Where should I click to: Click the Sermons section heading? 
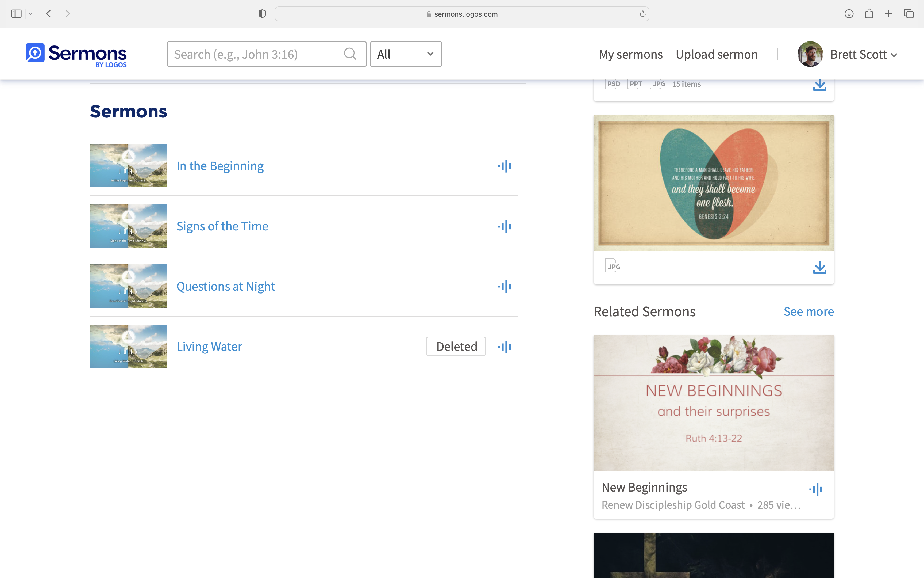click(128, 111)
